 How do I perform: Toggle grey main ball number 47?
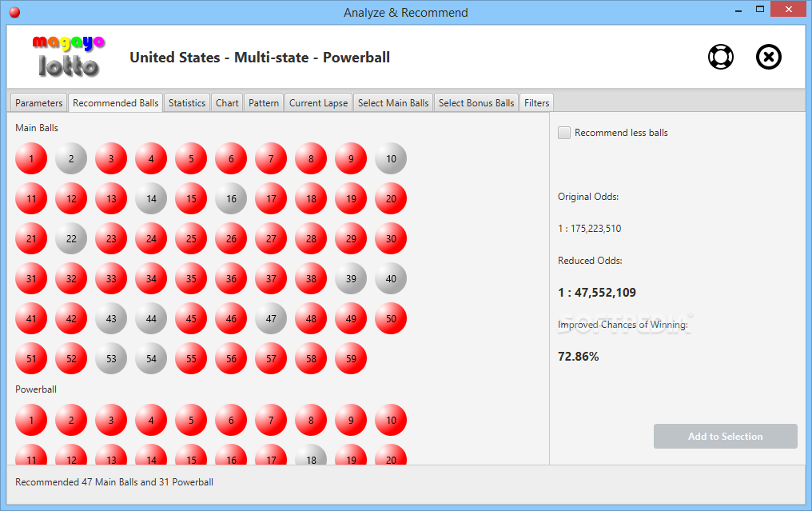coord(271,318)
